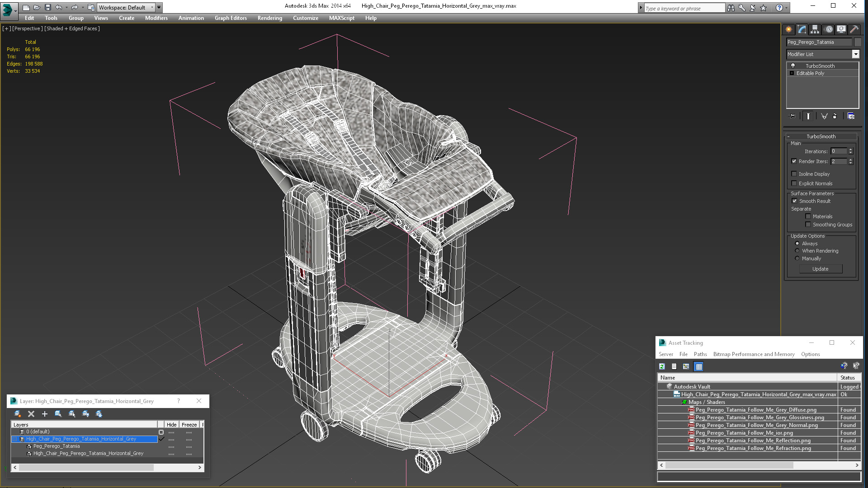Open the MAXScript menu
The image size is (868, 488).
click(x=342, y=18)
